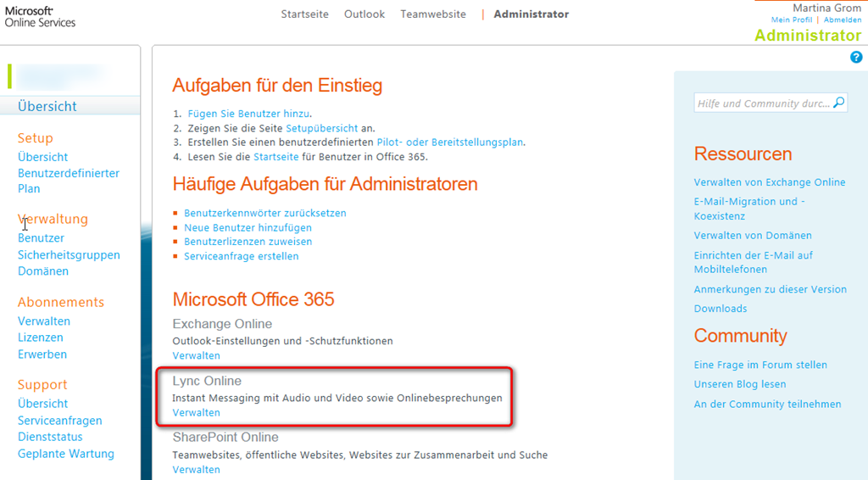Open Eine Frage im Forum stellen link

point(760,366)
